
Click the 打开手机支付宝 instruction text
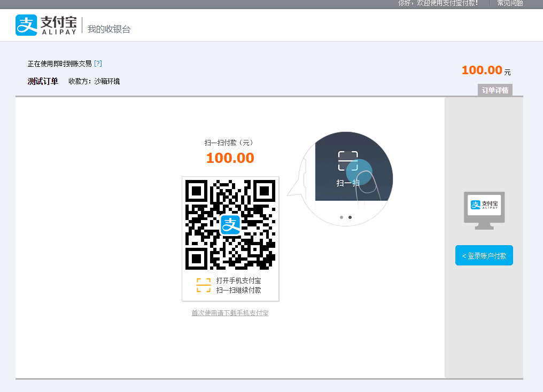(x=238, y=280)
